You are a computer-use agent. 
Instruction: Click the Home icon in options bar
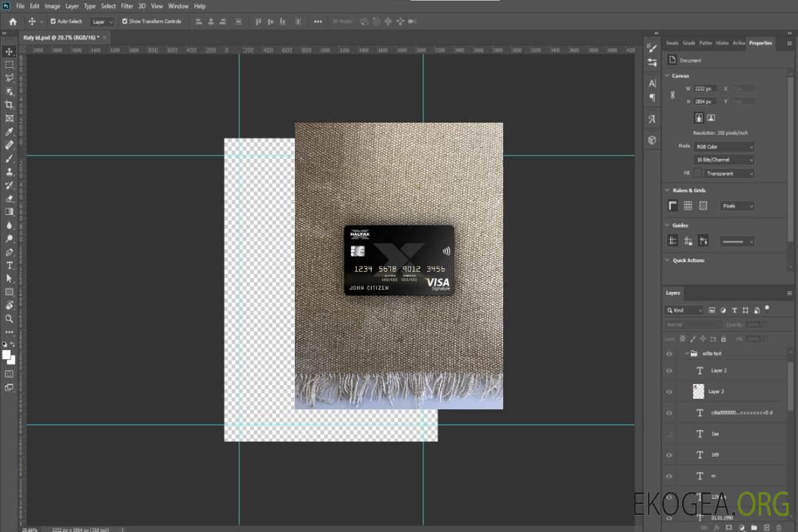point(13,21)
